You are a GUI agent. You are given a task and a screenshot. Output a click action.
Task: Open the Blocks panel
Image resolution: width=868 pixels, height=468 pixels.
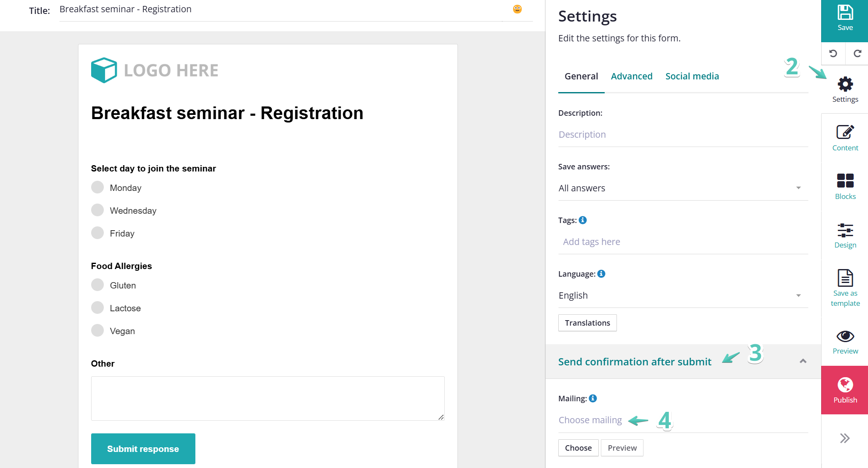coord(845,186)
